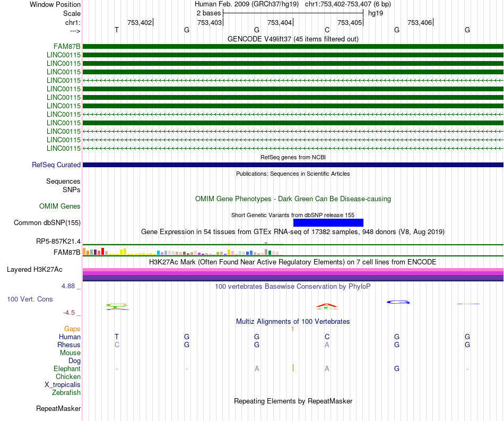Open Repeating Elements by RepeatMasker title
Screen dimensions: 504x421
293,401
